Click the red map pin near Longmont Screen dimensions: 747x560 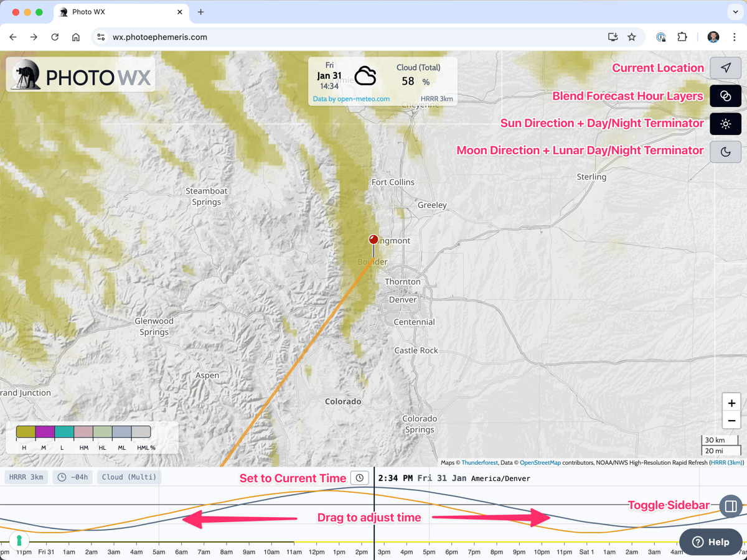click(374, 240)
